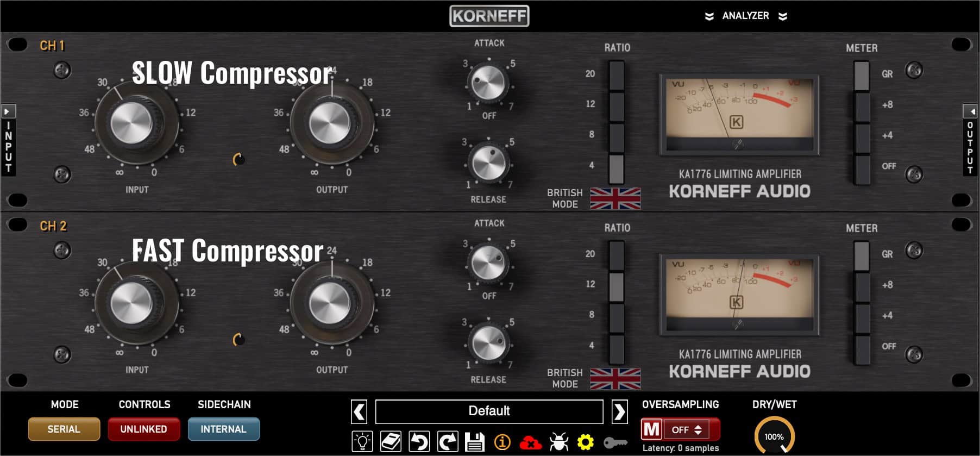Click CH 2 small orange trim knob

pyautogui.click(x=239, y=340)
